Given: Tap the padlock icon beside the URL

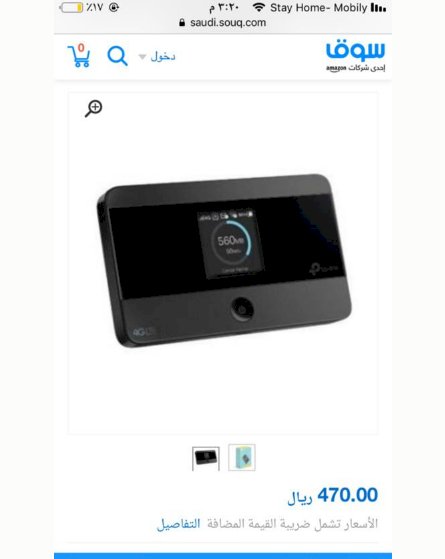Looking at the screenshot, I should coord(182,23).
